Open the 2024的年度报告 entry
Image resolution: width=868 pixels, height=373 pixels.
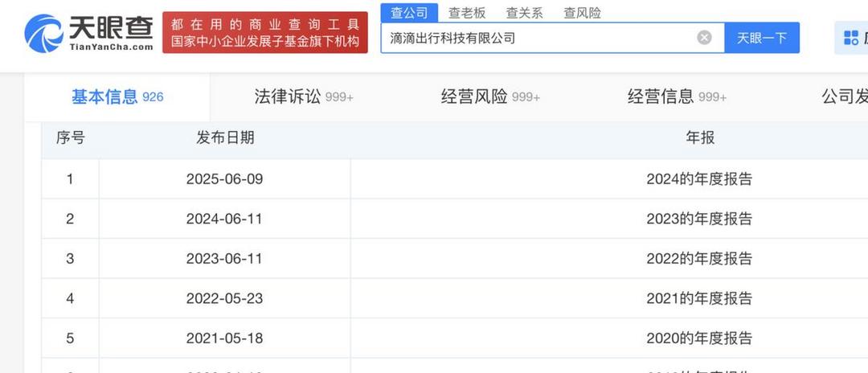(699, 179)
